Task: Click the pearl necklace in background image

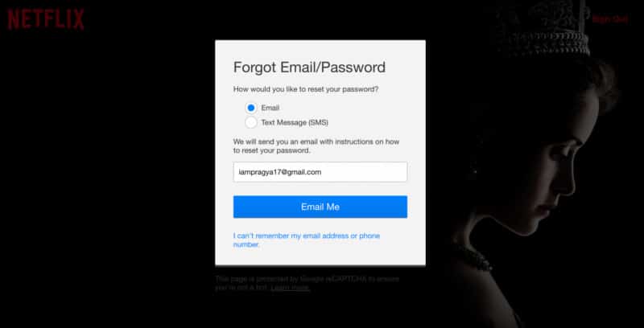Action: click(477, 258)
